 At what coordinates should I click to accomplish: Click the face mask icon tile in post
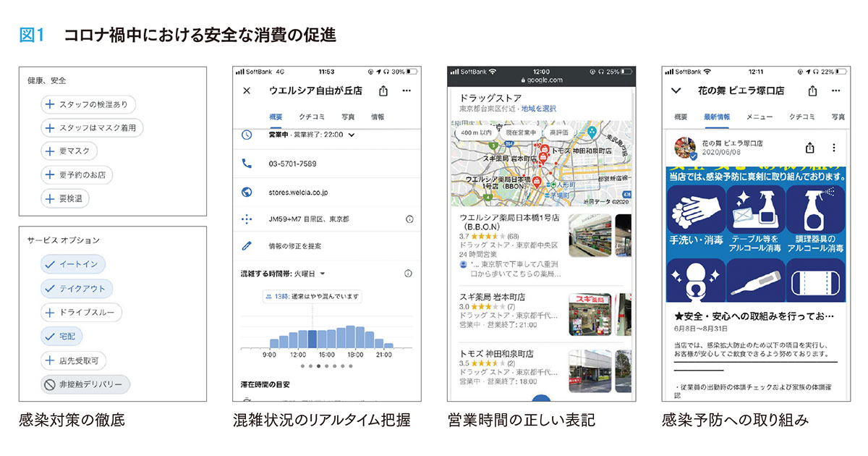pyautogui.click(x=815, y=279)
